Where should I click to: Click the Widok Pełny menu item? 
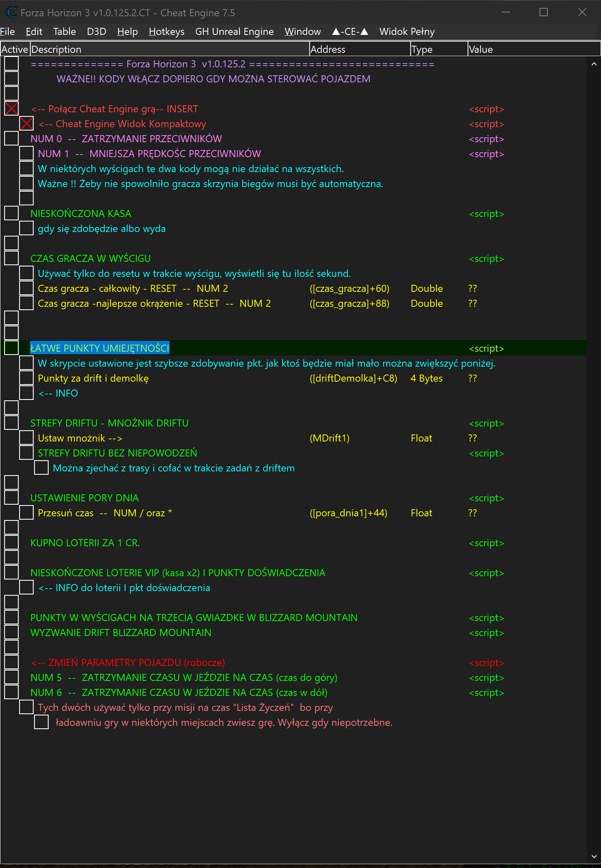407,32
